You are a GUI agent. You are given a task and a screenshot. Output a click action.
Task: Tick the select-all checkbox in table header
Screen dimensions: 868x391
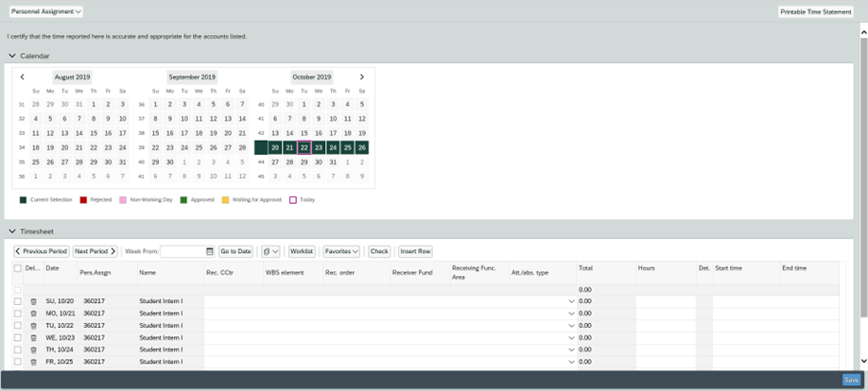pyautogui.click(x=18, y=268)
